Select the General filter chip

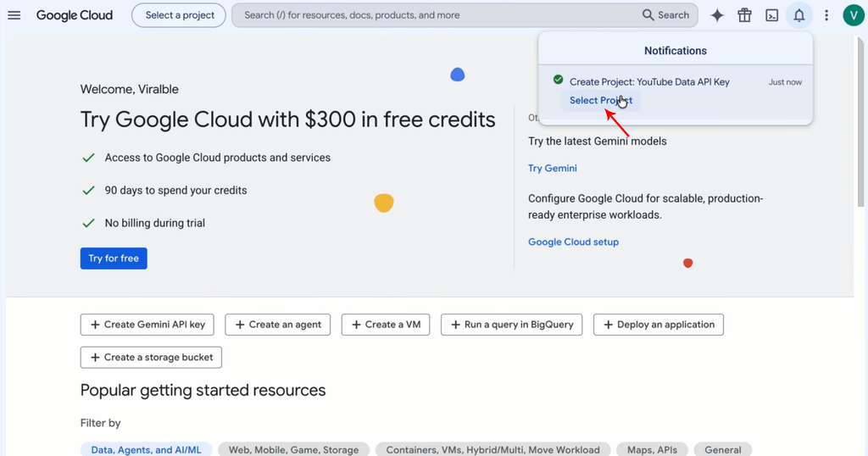pos(723,449)
